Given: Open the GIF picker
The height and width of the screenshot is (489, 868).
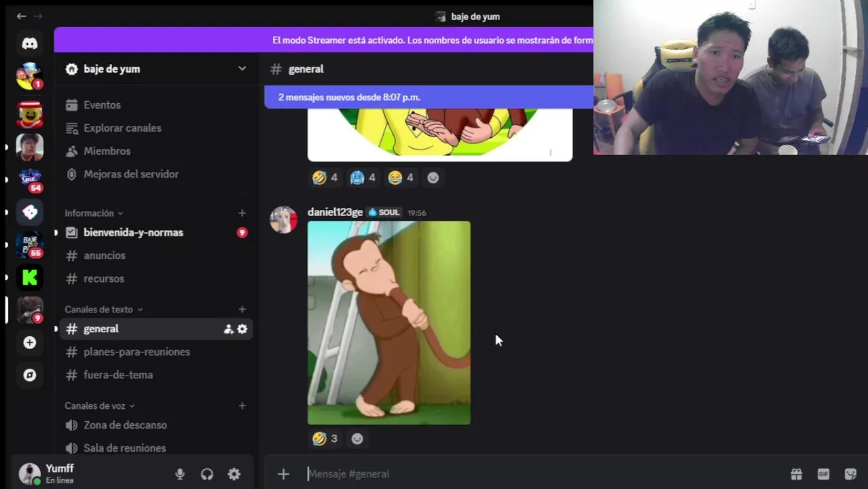Looking at the screenshot, I should [x=823, y=474].
